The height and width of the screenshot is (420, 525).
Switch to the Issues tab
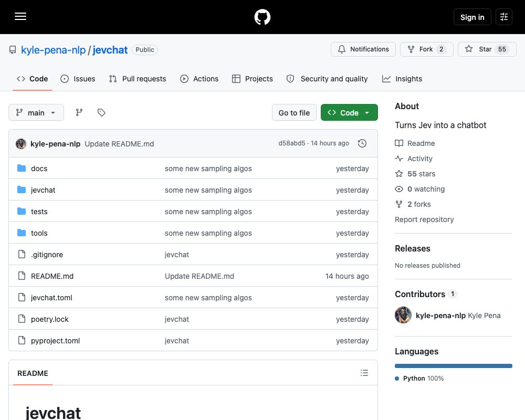click(78, 79)
